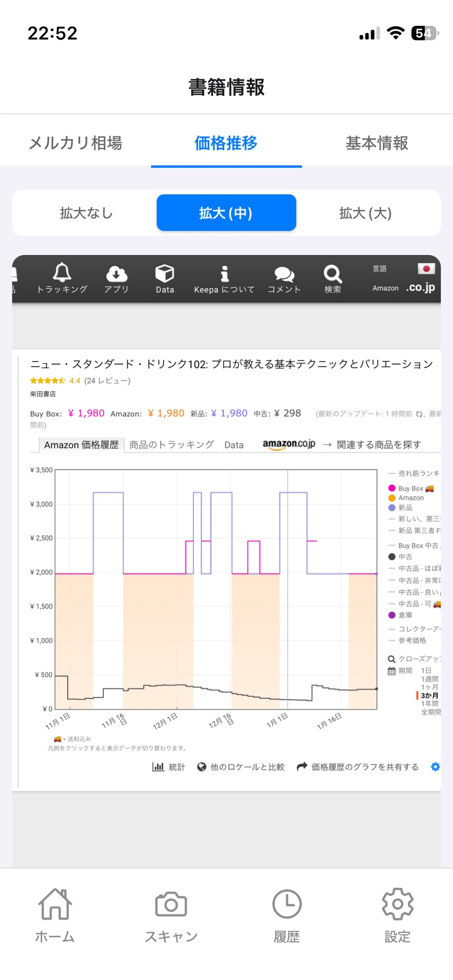Open blue gear graph settings

(435, 767)
